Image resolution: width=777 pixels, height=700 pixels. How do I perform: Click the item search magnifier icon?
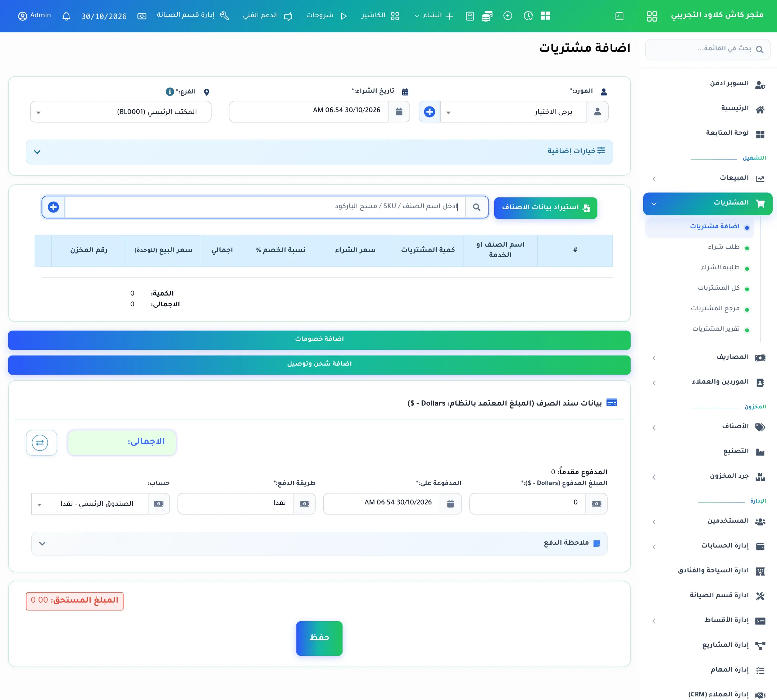click(476, 207)
